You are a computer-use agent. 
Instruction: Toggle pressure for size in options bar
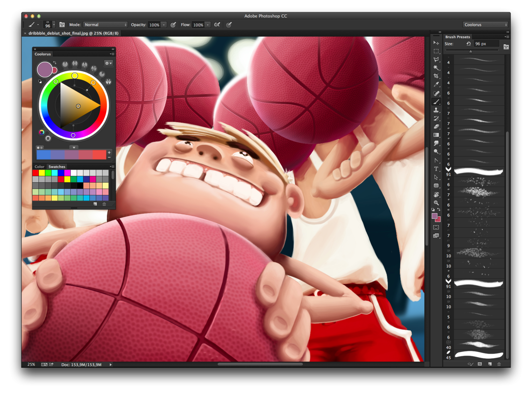(229, 25)
